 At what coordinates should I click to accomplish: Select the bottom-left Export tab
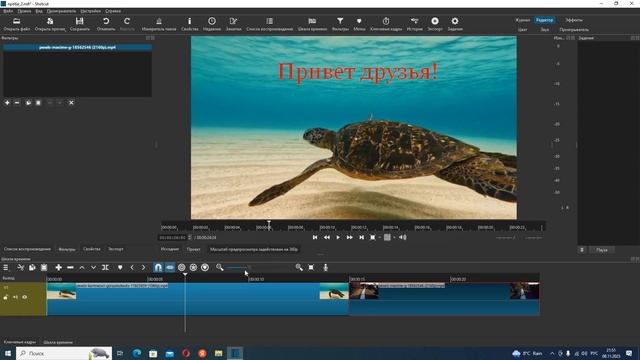[116, 249]
